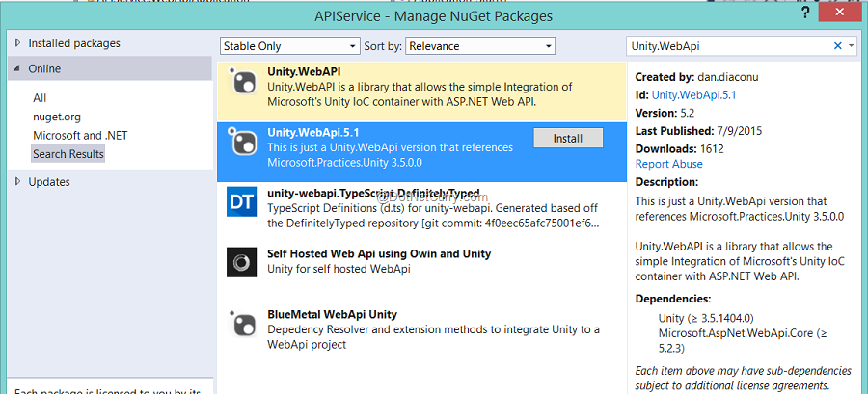Click the DT DefinitelyTyped package icon
The width and height of the screenshot is (868, 394).
(241, 201)
